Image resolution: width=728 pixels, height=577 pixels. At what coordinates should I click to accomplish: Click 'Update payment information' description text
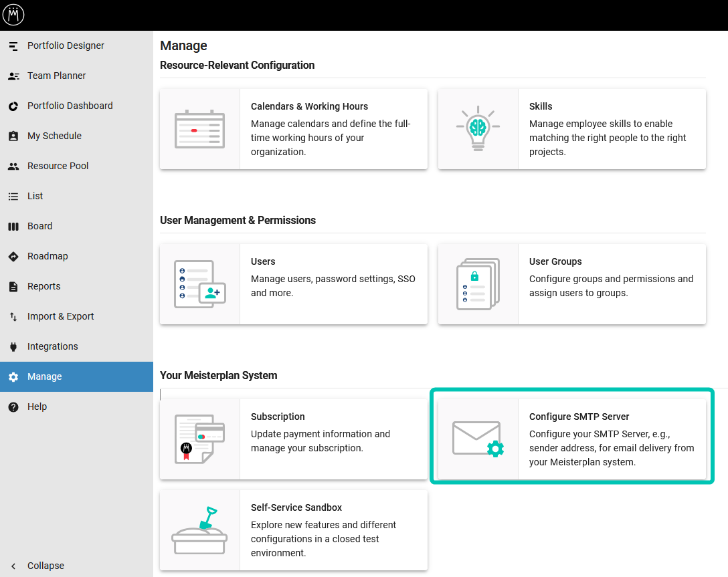(x=321, y=441)
